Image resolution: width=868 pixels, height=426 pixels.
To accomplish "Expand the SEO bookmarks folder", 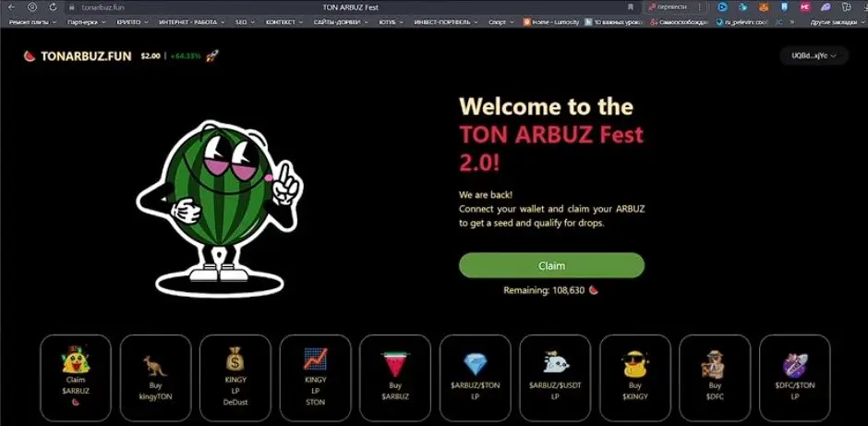I will click(245, 22).
